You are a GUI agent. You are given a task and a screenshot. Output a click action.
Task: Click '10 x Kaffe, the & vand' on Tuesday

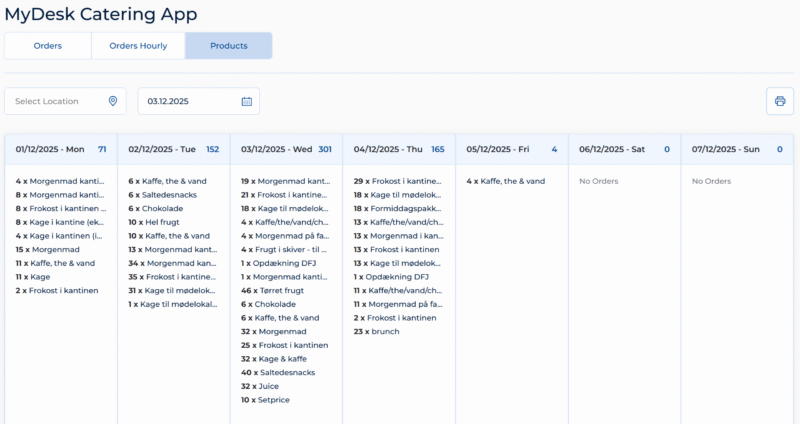point(169,236)
